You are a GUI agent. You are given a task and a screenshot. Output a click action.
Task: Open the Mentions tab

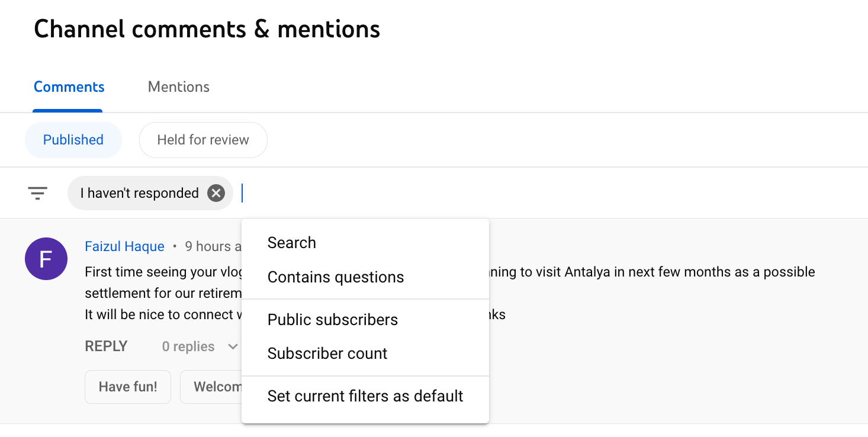click(x=178, y=87)
